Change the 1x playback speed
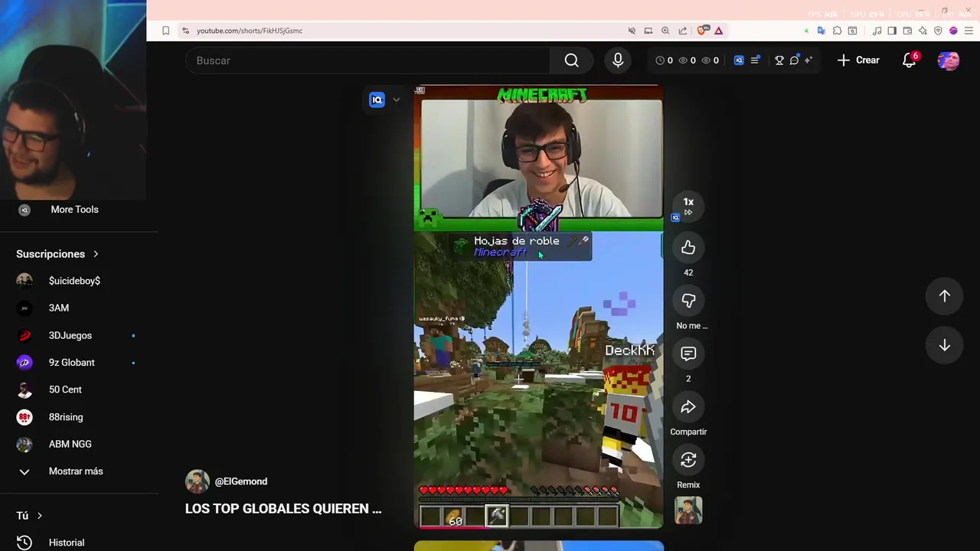The height and width of the screenshot is (551, 980). [x=688, y=207]
